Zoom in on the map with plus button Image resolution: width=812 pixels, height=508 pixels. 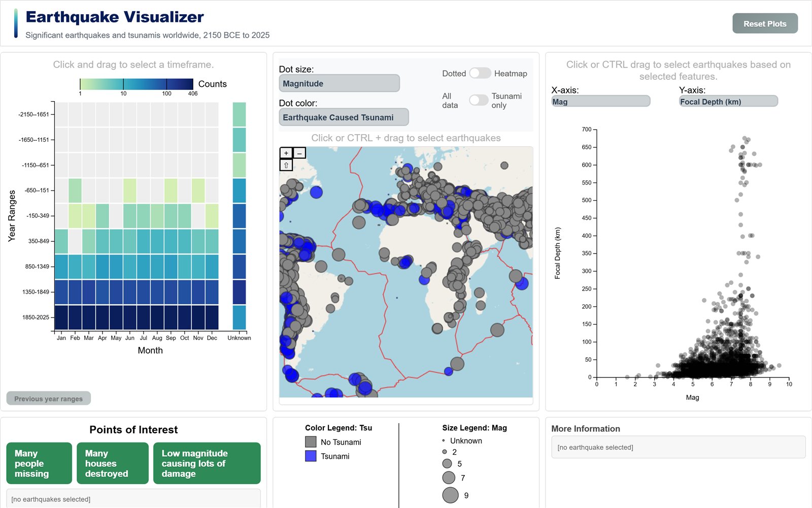click(x=286, y=153)
